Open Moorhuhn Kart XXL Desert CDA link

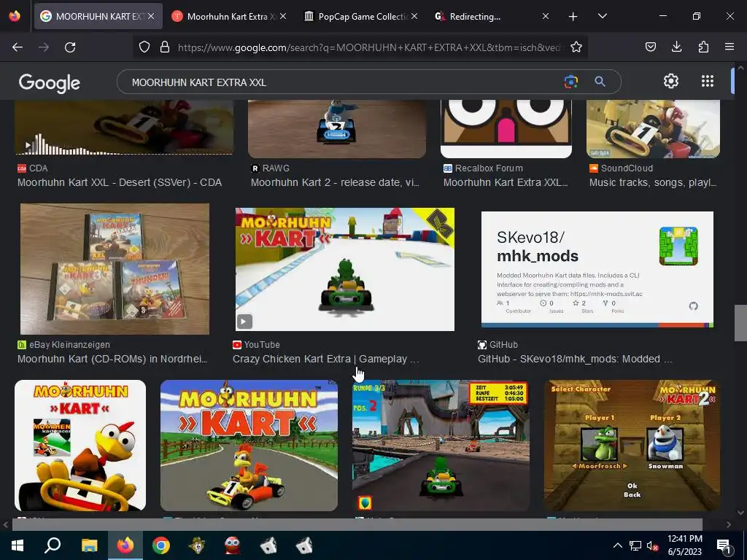(x=120, y=182)
